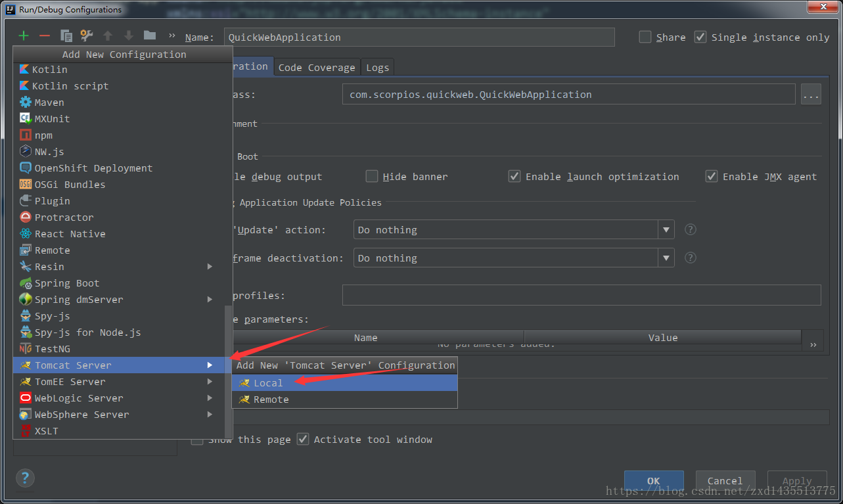Screen dimensions: 843x504
Task: Click the Cancel button
Action: [x=725, y=480]
